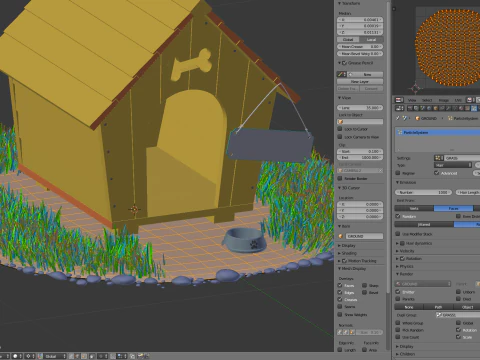Click the GROUND object icon in breadcrumb
The image size is (480, 360).
417,118
